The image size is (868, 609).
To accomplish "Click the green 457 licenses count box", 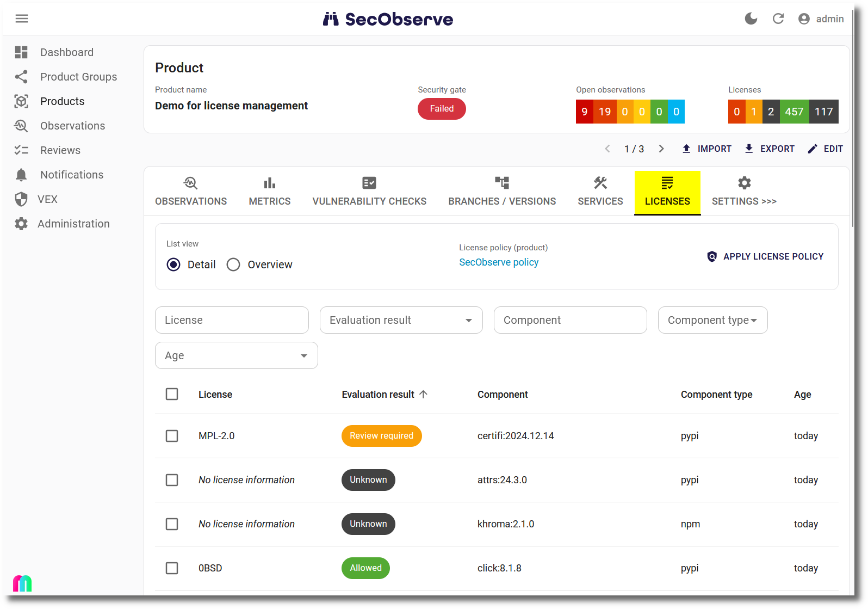I will tap(794, 112).
